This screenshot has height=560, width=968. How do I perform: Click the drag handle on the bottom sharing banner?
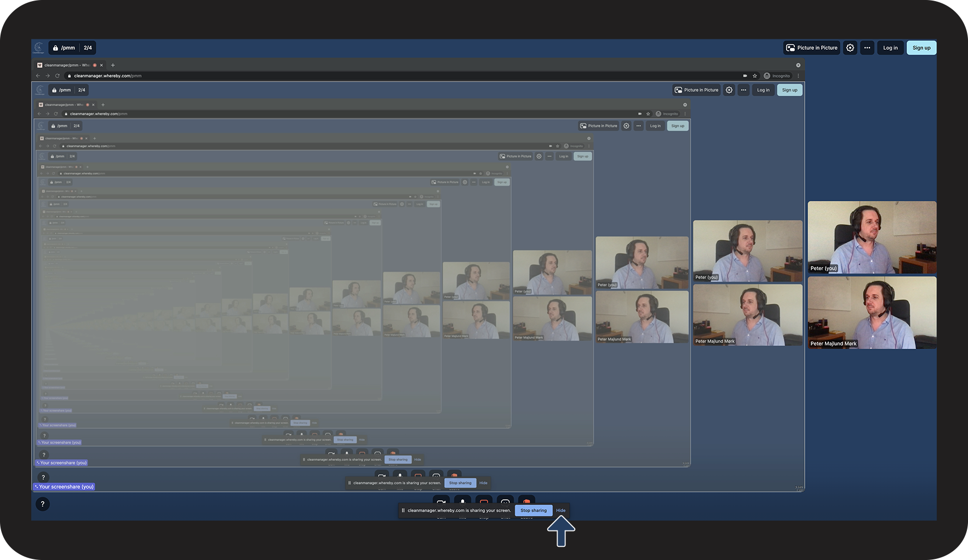coord(403,510)
